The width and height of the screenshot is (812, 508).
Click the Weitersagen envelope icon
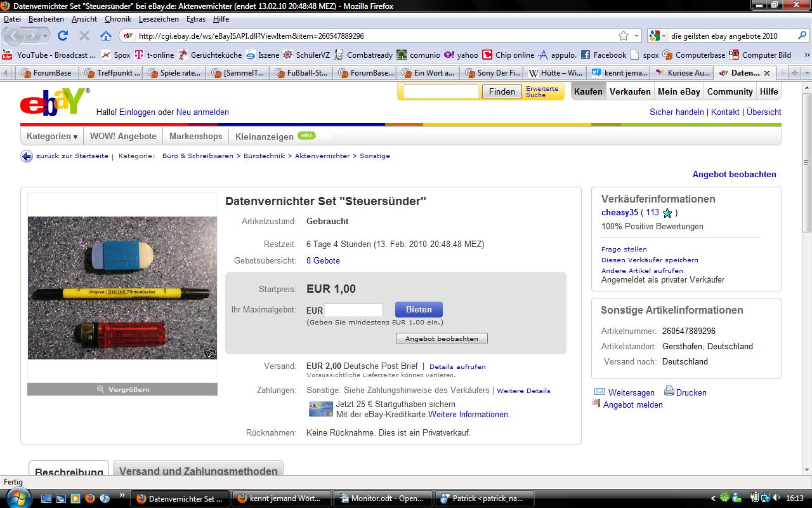[x=599, y=392]
